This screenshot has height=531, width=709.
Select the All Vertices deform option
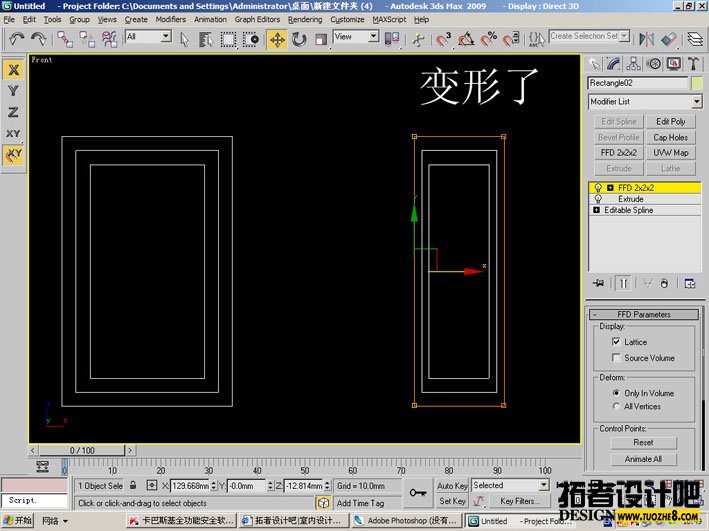click(615, 407)
